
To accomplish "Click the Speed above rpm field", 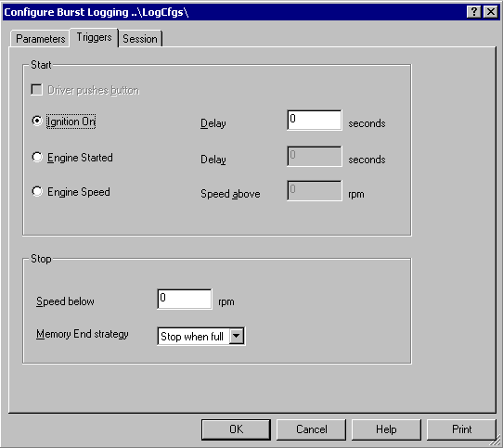I will (315, 191).
